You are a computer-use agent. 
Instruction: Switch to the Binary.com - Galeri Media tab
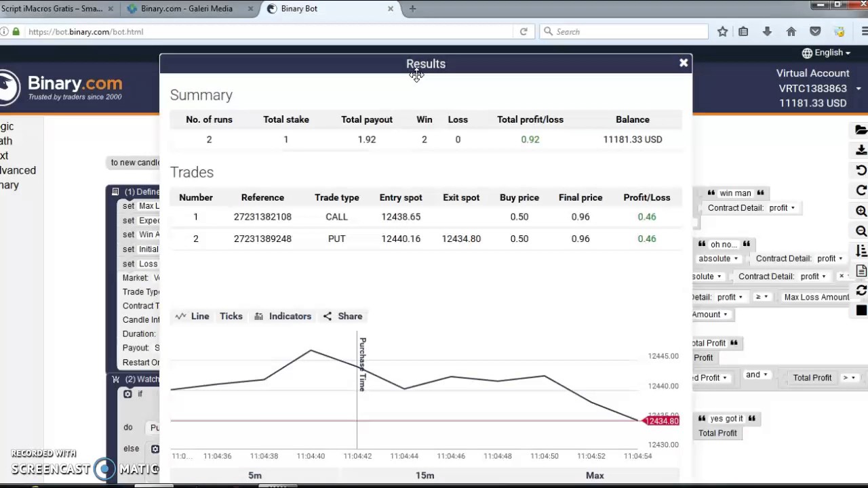pyautogui.click(x=186, y=9)
